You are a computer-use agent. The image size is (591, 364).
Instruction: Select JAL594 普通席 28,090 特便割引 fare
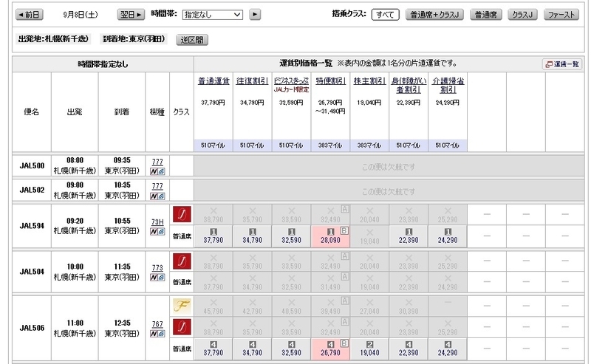click(x=330, y=236)
